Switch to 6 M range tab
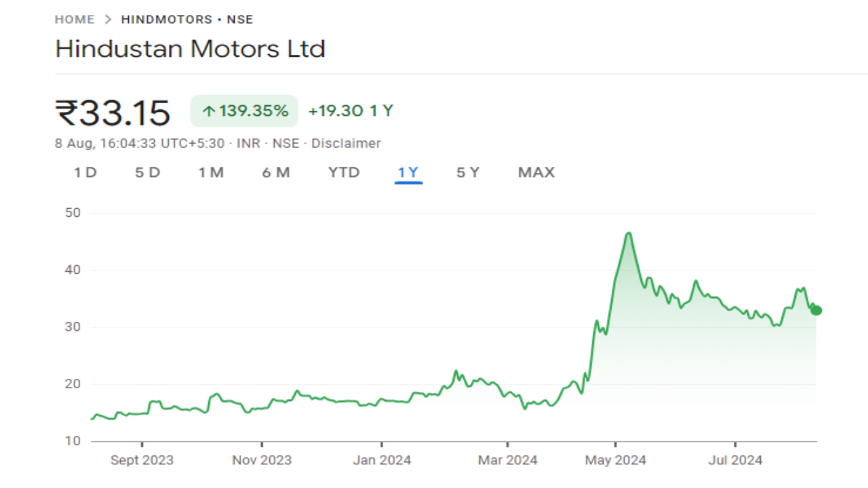868x488 pixels. [276, 172]
